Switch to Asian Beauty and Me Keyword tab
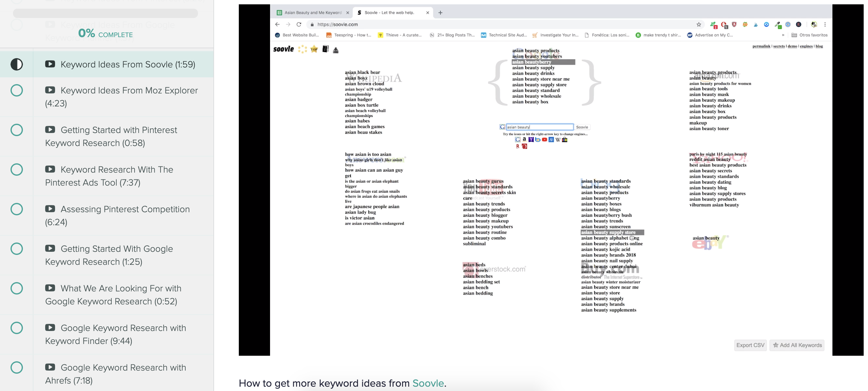 [x=313, y=12]
